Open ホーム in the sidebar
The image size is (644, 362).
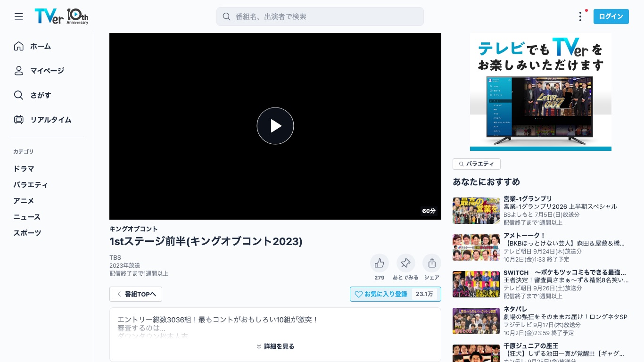pos(41,46)
